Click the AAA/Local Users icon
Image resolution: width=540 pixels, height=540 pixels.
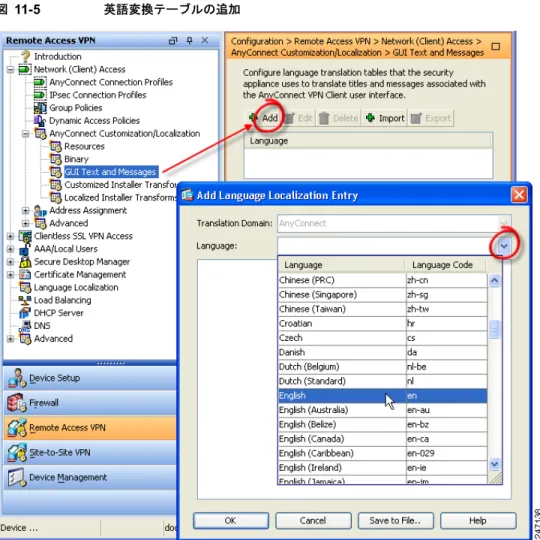(x=25, y=249)
